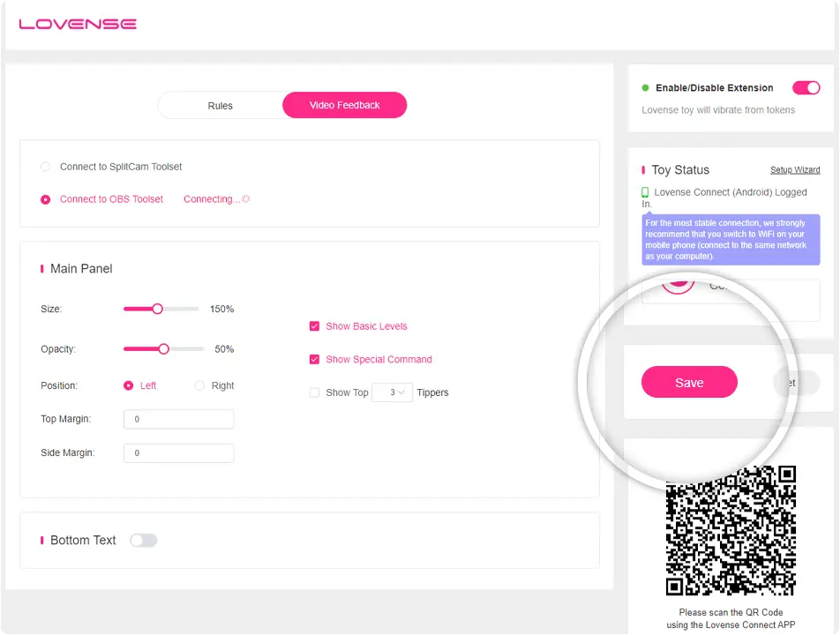Select Connect to OBS Toolset radio
840x635 pixels.
[x=46, y=199]
